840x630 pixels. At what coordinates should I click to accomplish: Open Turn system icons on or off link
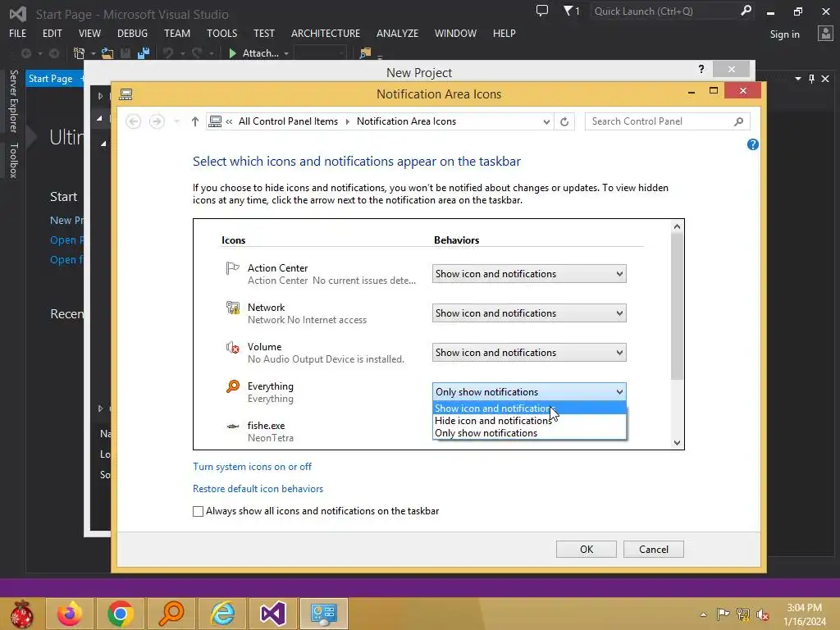click(252, 467)
